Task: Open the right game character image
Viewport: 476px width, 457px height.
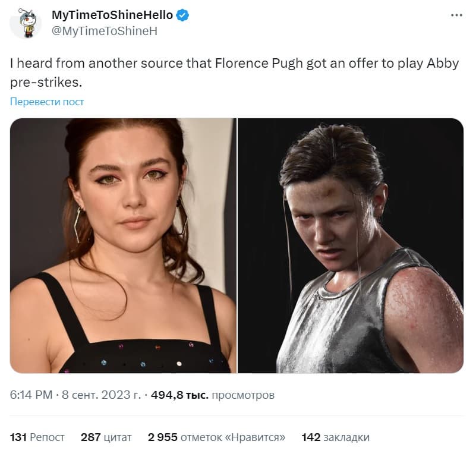Action: point(351,245)
